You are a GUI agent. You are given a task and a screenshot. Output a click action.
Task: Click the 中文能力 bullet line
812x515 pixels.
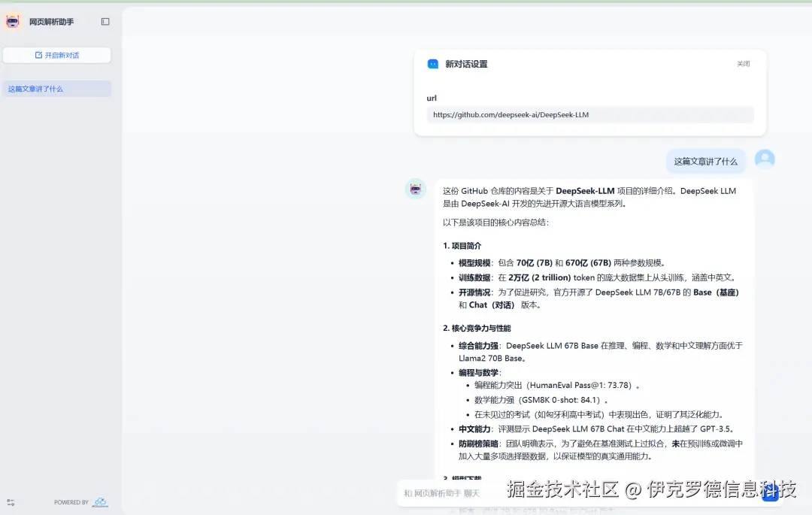click(x=596, y=429)
